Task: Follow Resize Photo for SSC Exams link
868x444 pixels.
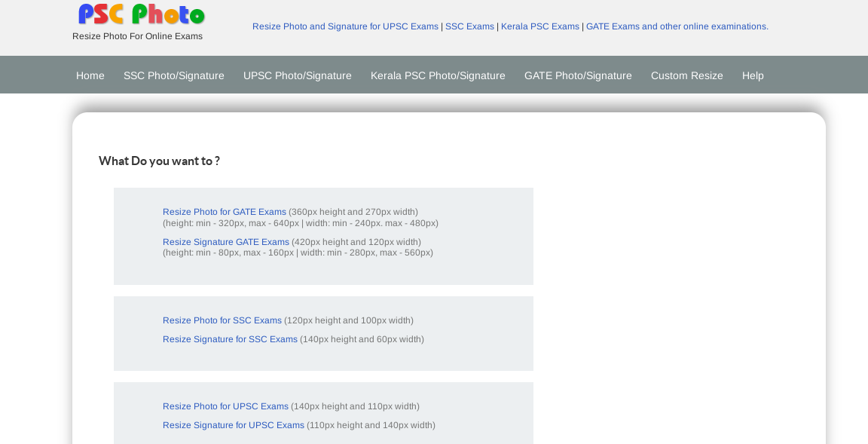Action: tap(222, 320)
